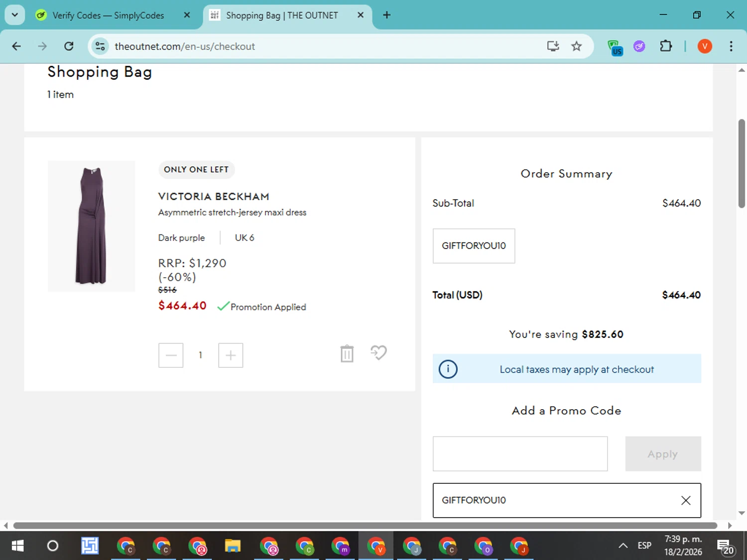This screenshot has height=560, width=747.
Task: Select the UK 6 size text
Action: pos(245,238)
